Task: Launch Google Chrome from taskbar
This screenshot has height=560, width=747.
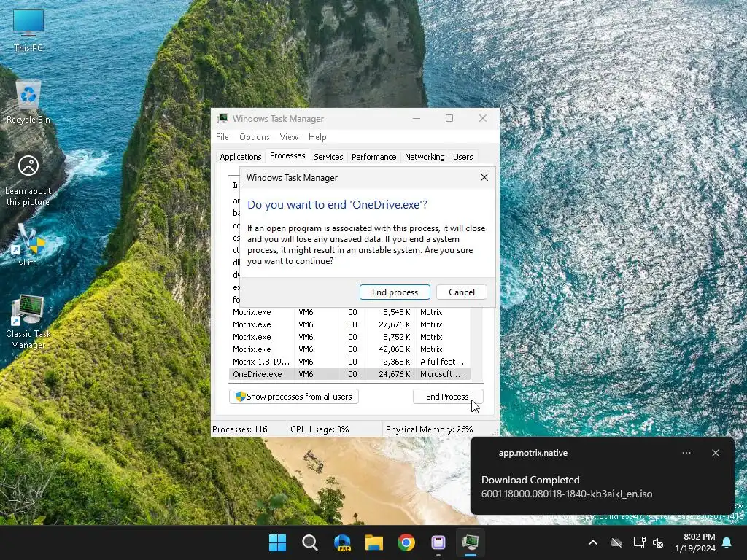Action: (406, 542)
